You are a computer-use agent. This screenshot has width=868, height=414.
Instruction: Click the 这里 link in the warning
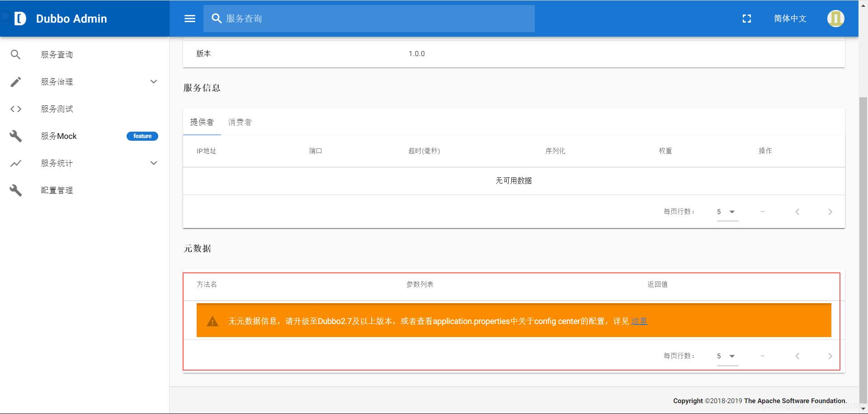click(639, 321)
